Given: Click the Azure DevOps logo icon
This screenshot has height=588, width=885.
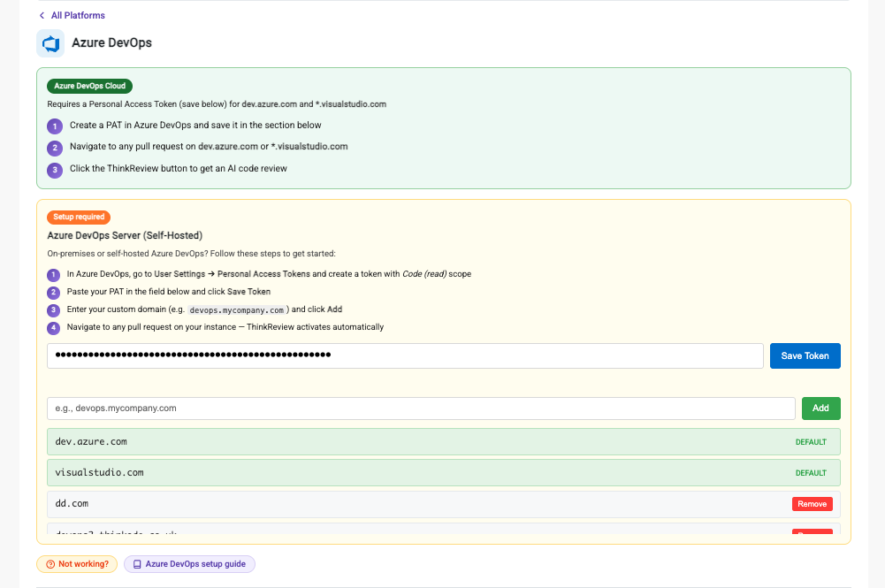Looking at the screenshot, I should 50,43.
